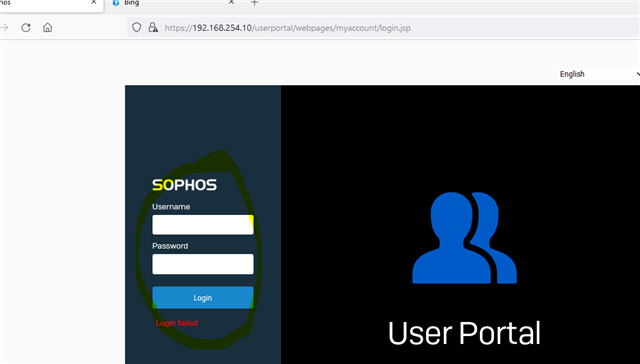This screenshot has height=364, width=640.
Task: Reload the page with the refresh icon
Action: pyautogui.click(x=26, y=28)
